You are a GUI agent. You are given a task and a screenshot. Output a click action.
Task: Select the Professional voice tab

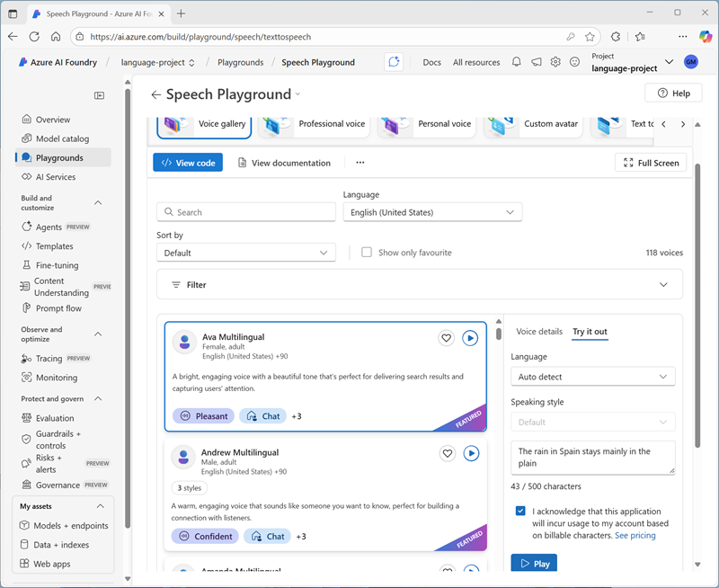click(x=315, y=124)
